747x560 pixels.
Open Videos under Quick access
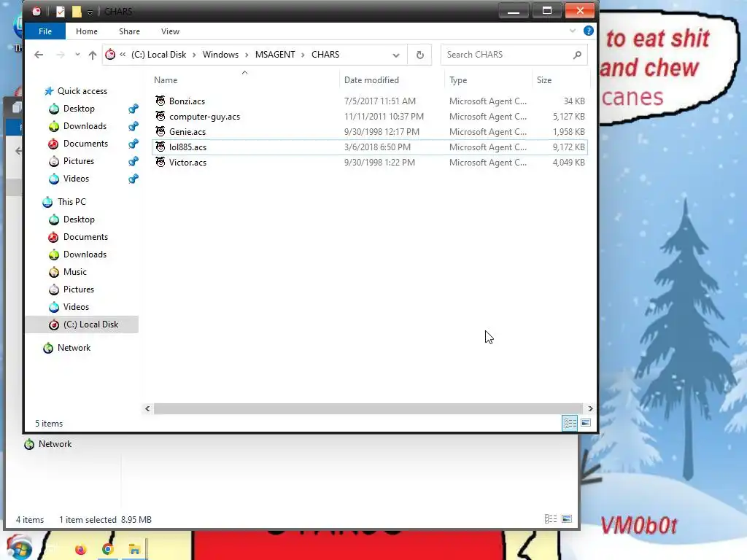(76, 179)
